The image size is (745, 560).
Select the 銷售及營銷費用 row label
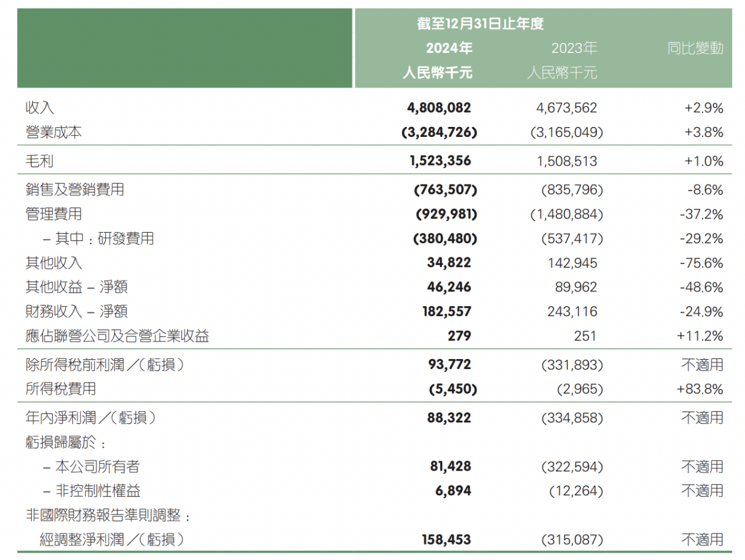(75, 190)
